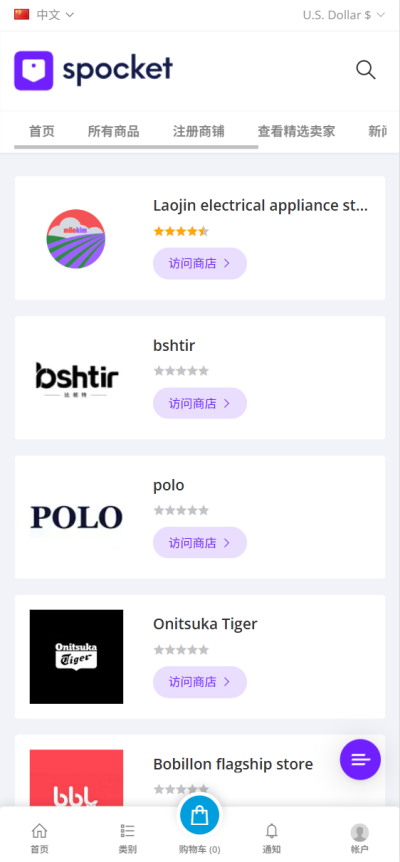Click the horizontal tab scrollbar
This screenshot has height=862, width=400.
136,147
